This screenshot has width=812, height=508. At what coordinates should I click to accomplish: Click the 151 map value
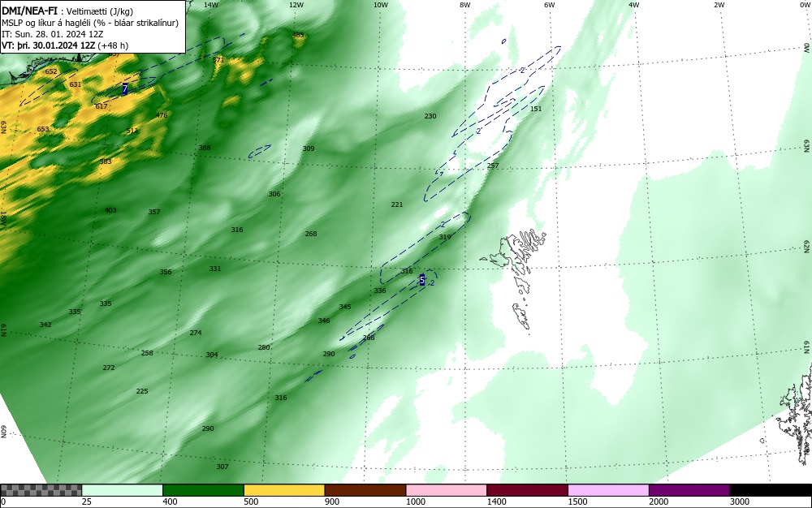536,109
